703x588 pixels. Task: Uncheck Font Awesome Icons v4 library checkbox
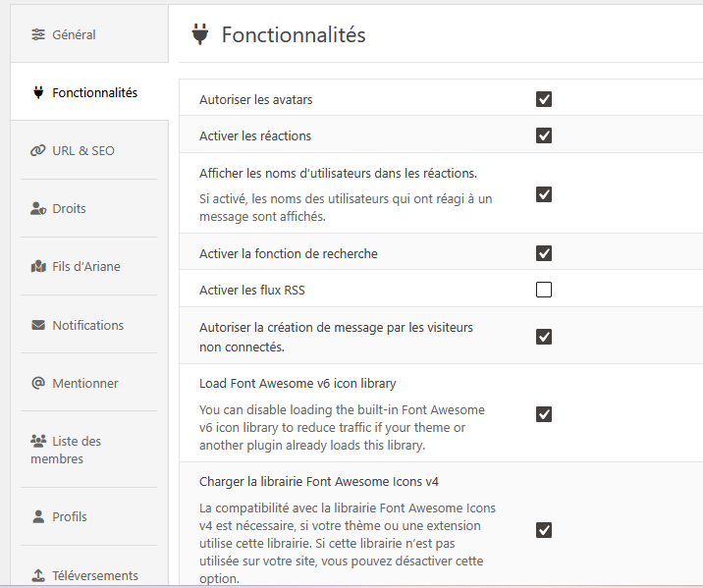[x=544, y=530]
